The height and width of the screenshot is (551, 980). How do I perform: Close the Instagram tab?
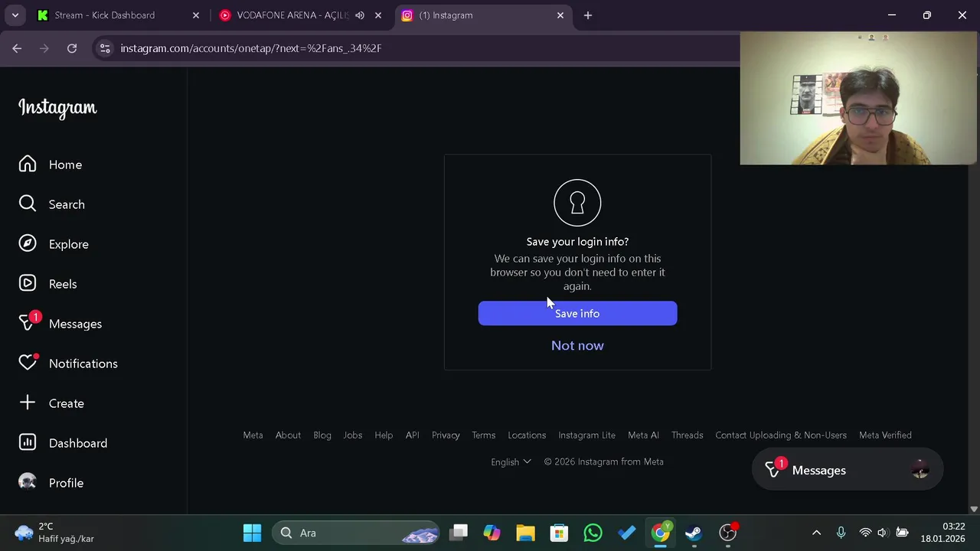pyautogui.click(x=560, y=15)
